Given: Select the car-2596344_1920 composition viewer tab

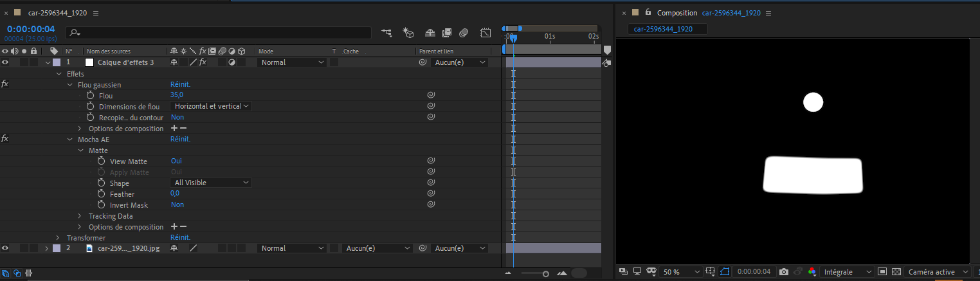Looking at the screenshot, I should pos(663,29).
